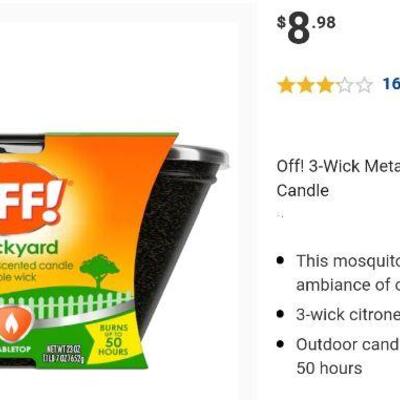Click the first gold rating star
This screenshot has width=400, height=400.
[286, 85]
